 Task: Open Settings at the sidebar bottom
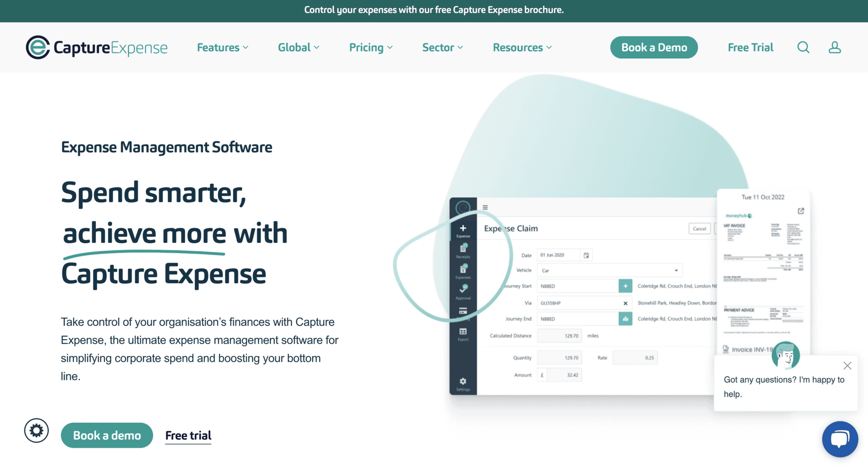tap(463, 383)
